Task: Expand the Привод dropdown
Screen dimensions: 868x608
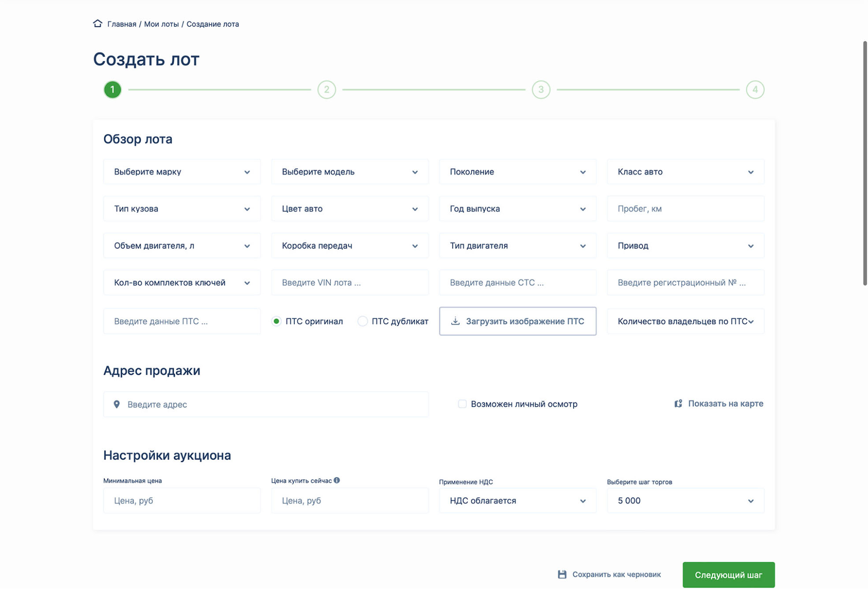Action: pos(686,246)
